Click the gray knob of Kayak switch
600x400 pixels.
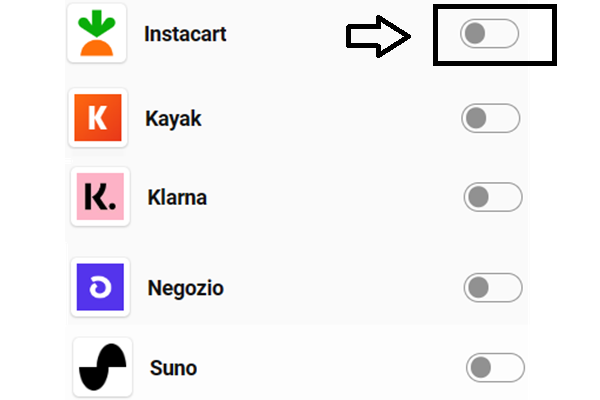pyautogui.click(x=477, y=119)
